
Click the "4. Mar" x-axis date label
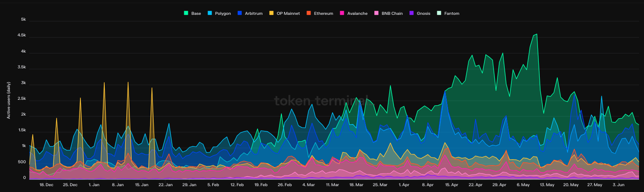click(309, 185)
